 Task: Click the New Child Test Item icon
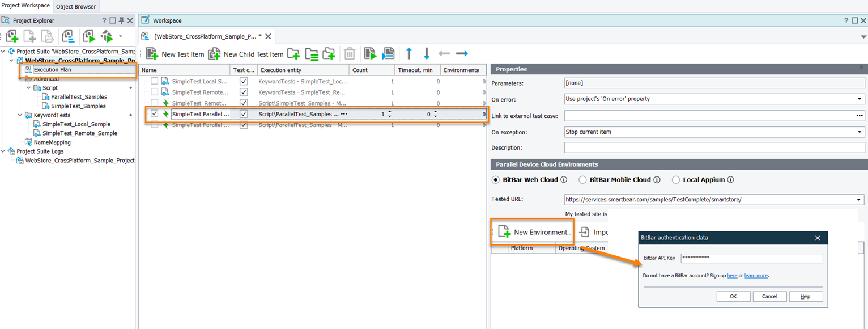pyautogui.click(x=214, y=54)
